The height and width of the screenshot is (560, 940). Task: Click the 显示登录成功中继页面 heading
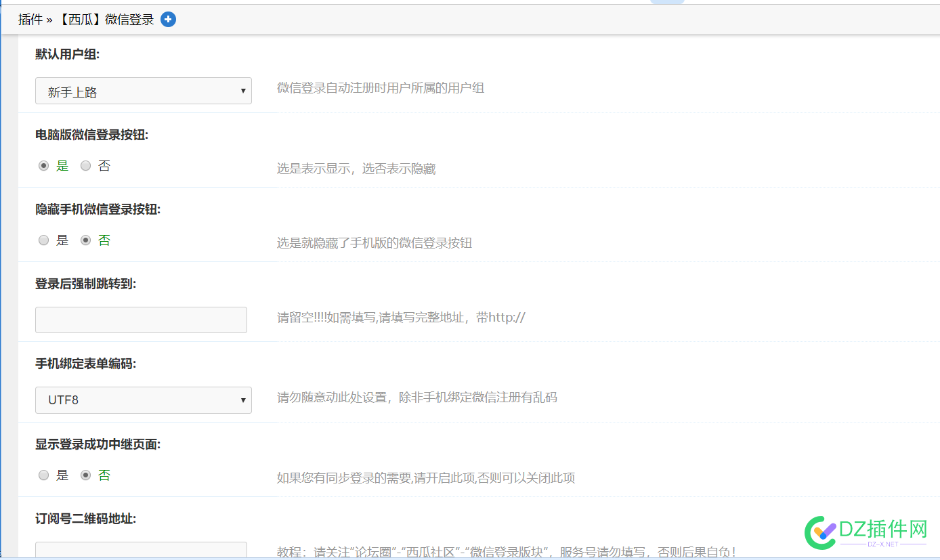click(98, 444)
